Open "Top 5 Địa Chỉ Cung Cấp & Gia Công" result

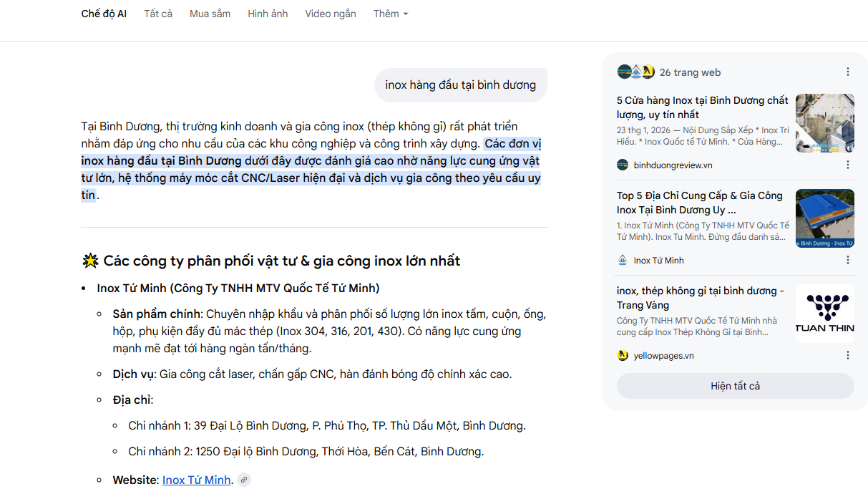pos(700,203)
